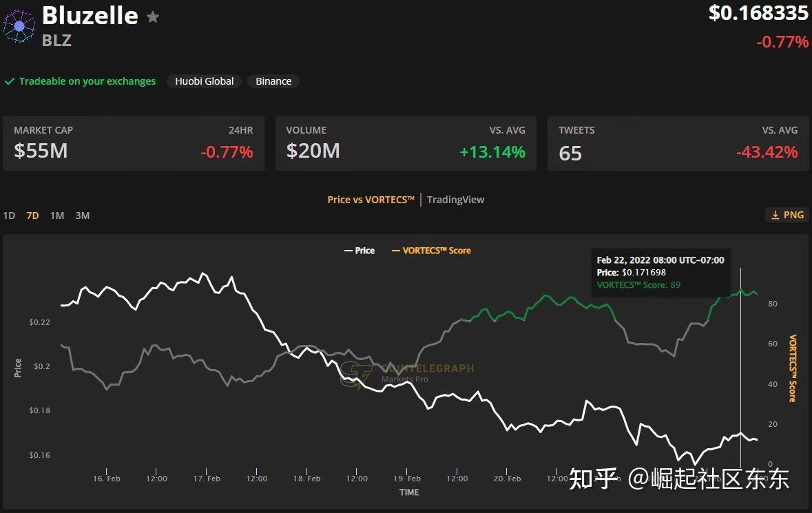Click the rotated Price axis title

[x=18, y=368]
